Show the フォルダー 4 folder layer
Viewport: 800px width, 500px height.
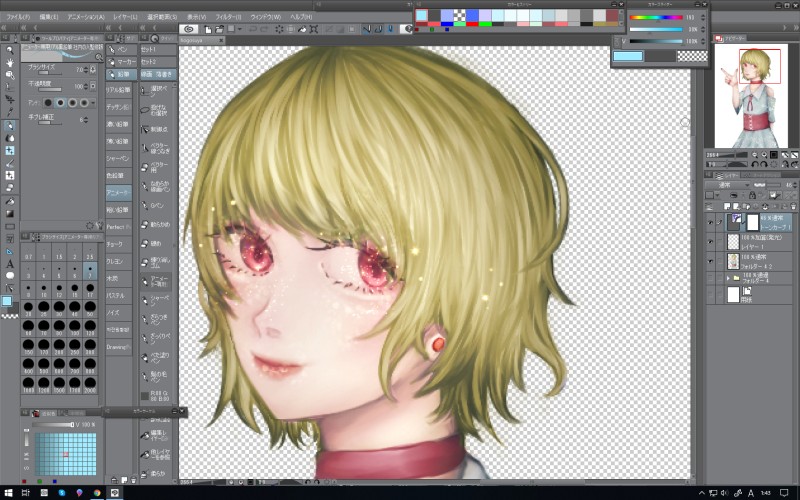[710, 278]
